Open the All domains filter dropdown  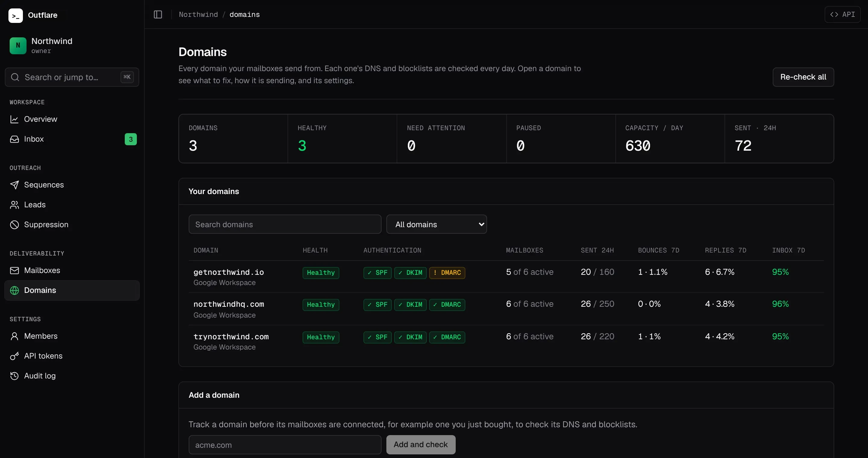click(x=436, y=224)
